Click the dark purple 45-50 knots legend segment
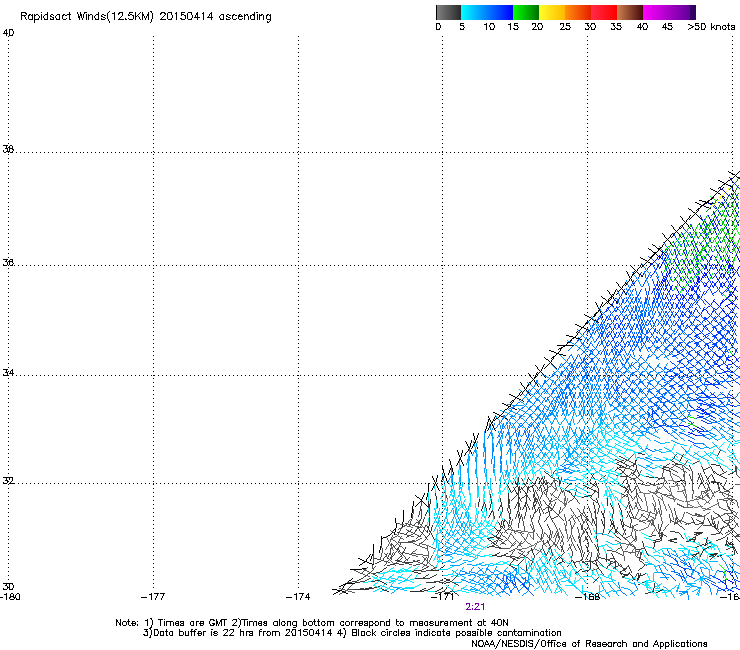Image resolution: width=740 pixels, height=650 pixels. tap(682, 12)
